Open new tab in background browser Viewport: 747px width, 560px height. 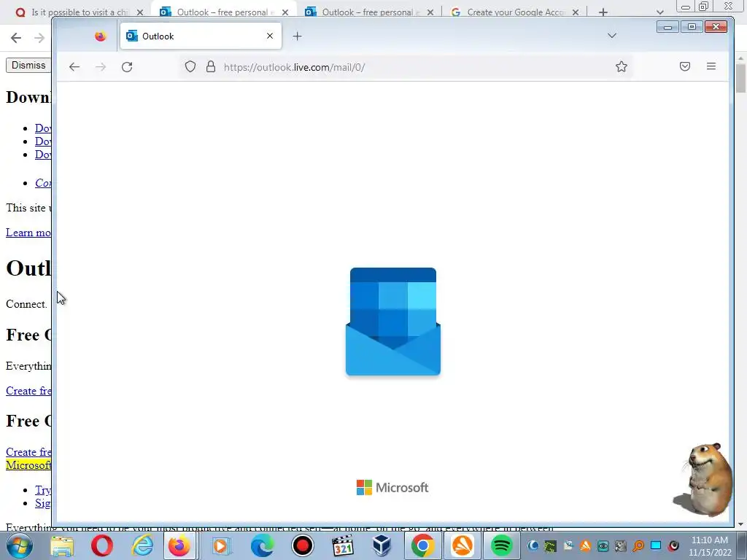(x=603, y=12)
